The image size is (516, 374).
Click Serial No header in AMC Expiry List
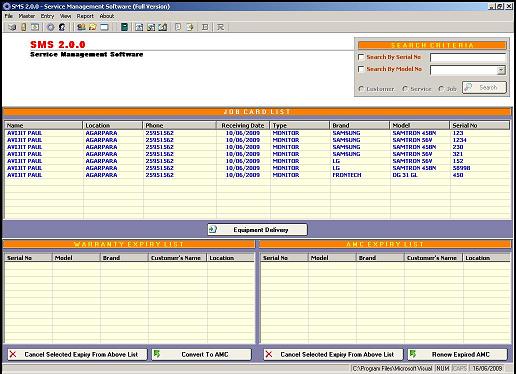coord(284,258)
